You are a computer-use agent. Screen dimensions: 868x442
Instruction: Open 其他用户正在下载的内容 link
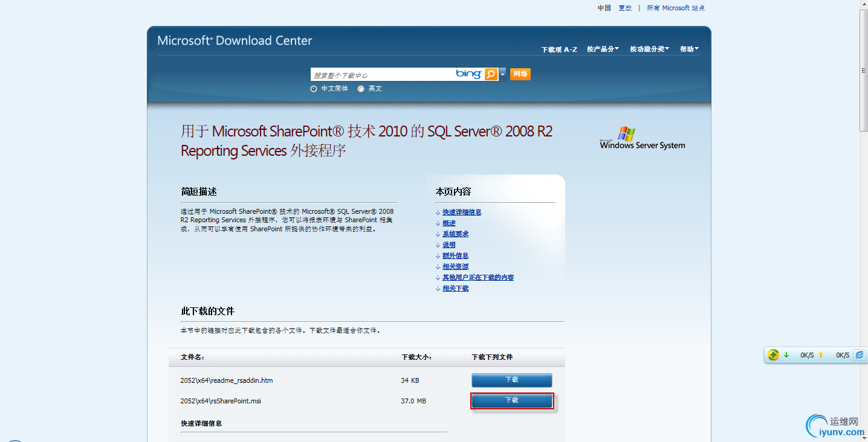click(x=478, y=278)
